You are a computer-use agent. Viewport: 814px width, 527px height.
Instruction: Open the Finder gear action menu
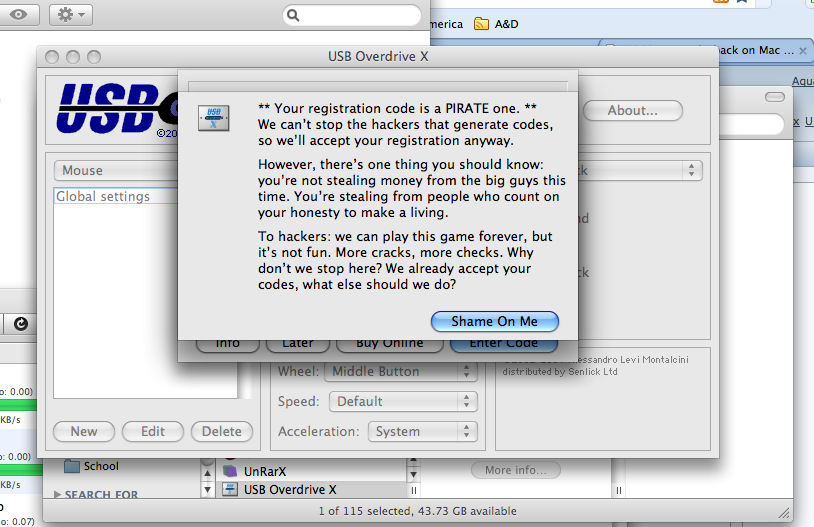(71, 15)
